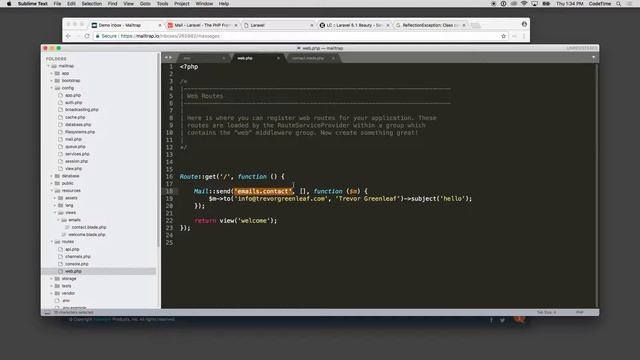Viewport: 640px width, 360px height.
Task: Click browser back button
Action: [x=69, y=36]
